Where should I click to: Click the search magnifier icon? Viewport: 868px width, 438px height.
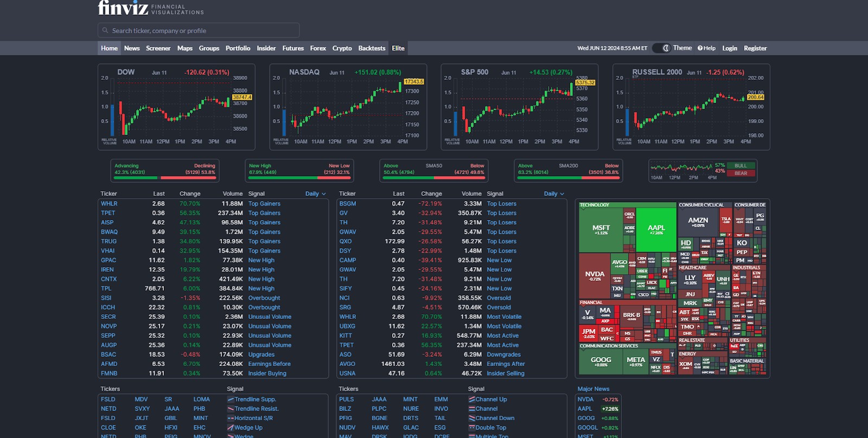[x=105, y=31]
